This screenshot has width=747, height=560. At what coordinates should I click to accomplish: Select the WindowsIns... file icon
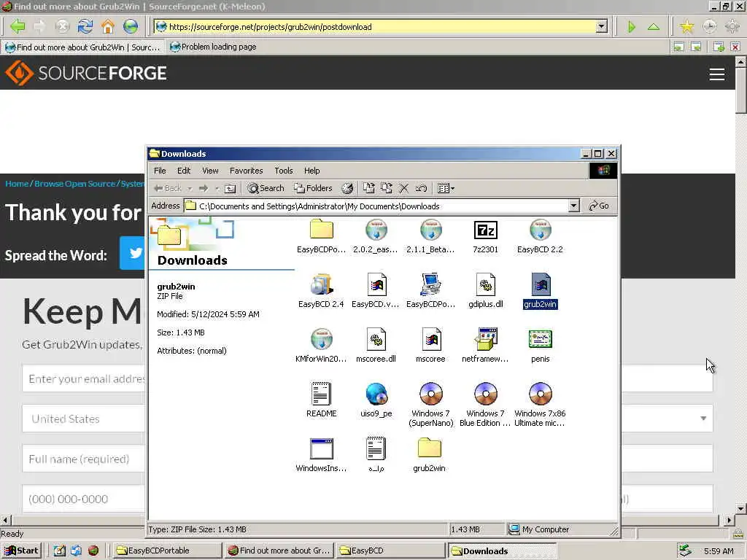pyautogui.click(x=322, y=448)
